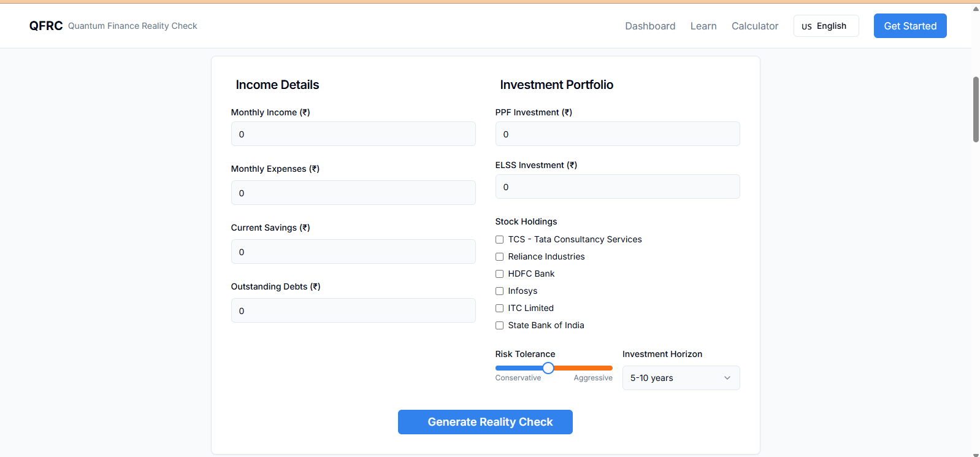The image size is (980, 457).
Task: Enable the Infosys checkbox
Action: tap(500, 291)
